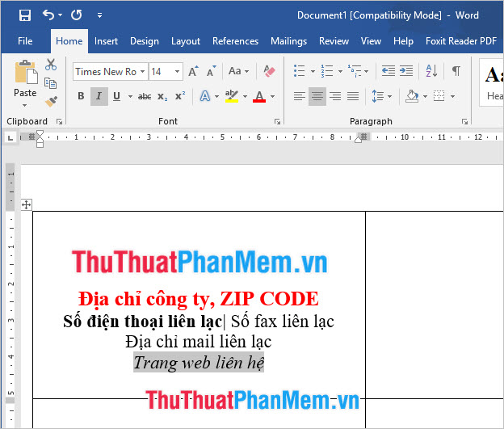The image size is (504, 429).
Task: Apply red font color
Action: coord(259,96)
